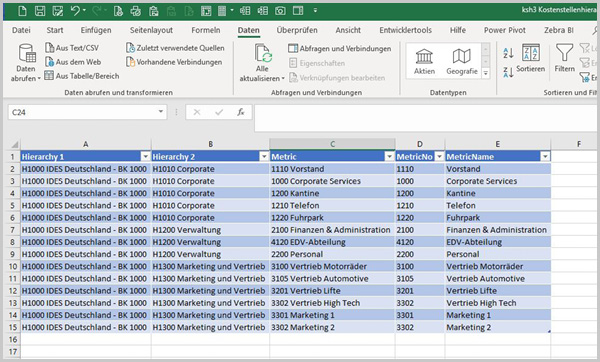Open Customize Quick Access Toolbar dropdown
600x362 pixels.
point(315,11)
